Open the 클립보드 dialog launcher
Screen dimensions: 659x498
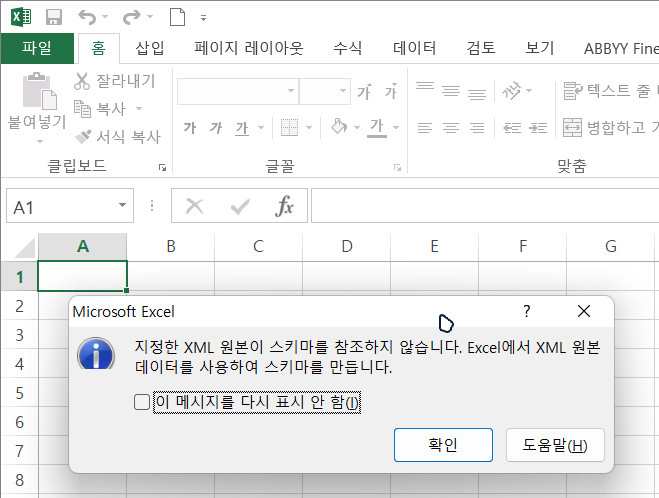click(x=162, y=168)
